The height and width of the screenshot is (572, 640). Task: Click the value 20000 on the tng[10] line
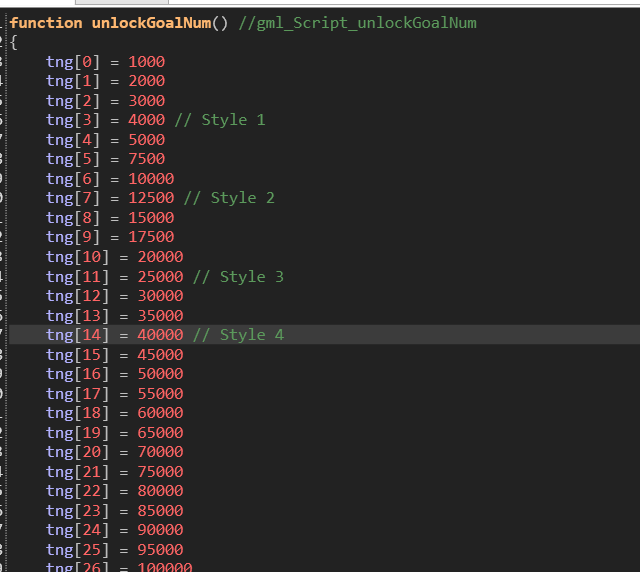(160, 257)
